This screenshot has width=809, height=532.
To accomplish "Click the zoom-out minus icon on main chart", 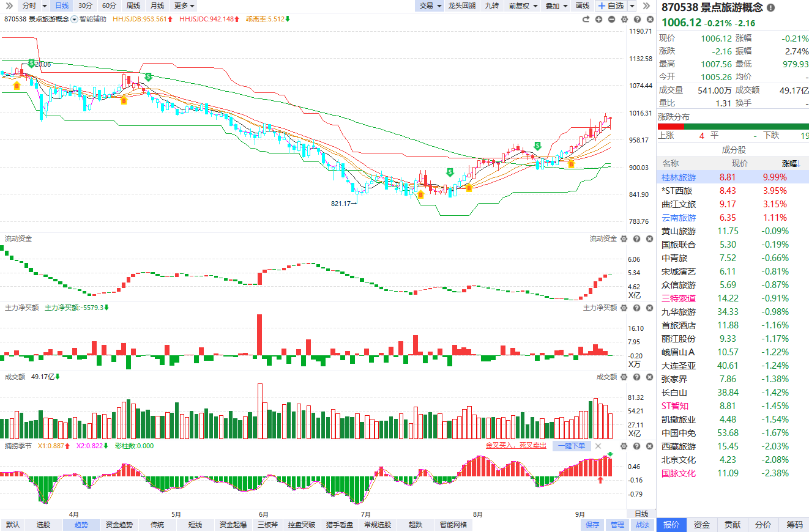I will click(x=612, y=19).
